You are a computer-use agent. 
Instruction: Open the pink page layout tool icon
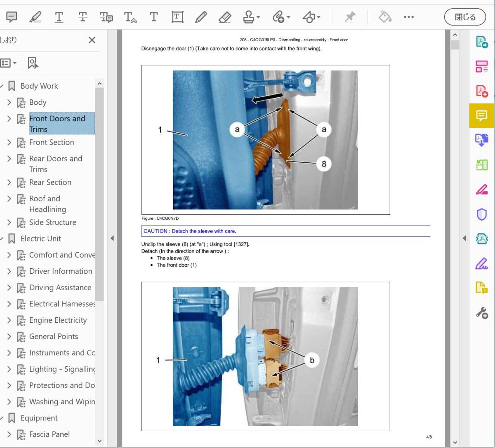coord(482,66)
